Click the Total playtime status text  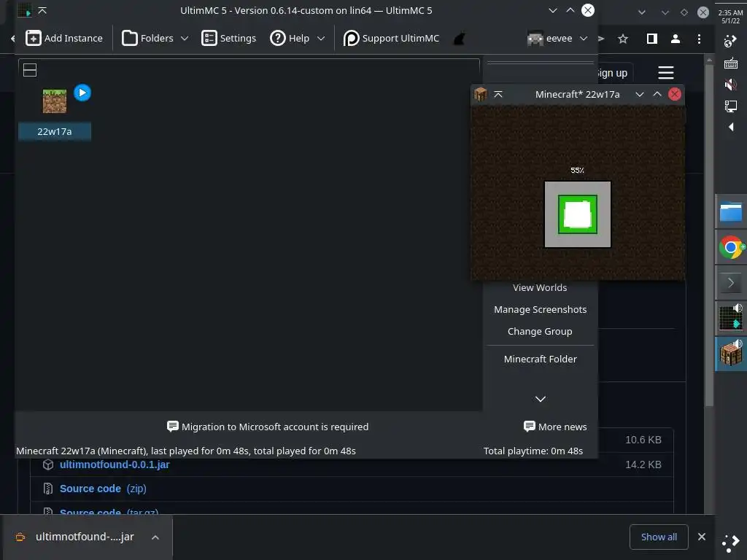tap(533, 451)
